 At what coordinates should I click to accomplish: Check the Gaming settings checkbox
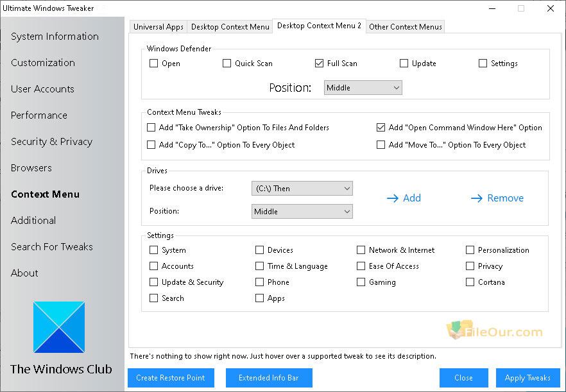pos(361,282)
